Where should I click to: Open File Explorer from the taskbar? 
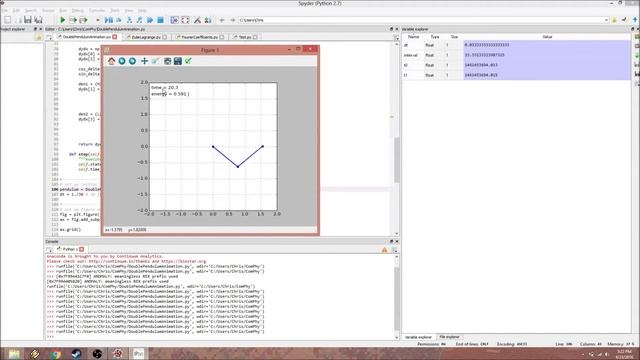[14, 354]
